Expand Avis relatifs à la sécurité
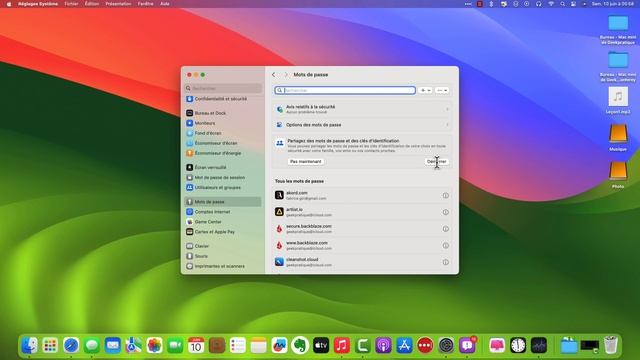 (362, 109)
